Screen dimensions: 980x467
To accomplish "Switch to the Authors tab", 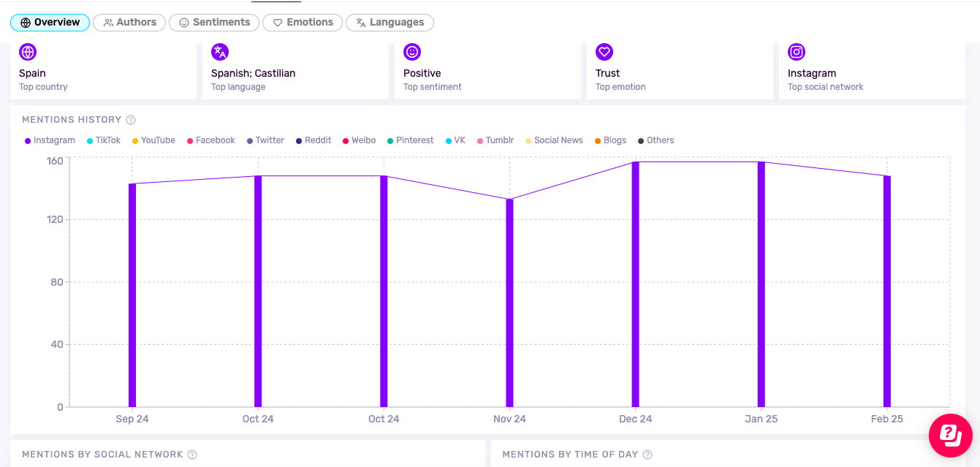I will tap(129, 23).
